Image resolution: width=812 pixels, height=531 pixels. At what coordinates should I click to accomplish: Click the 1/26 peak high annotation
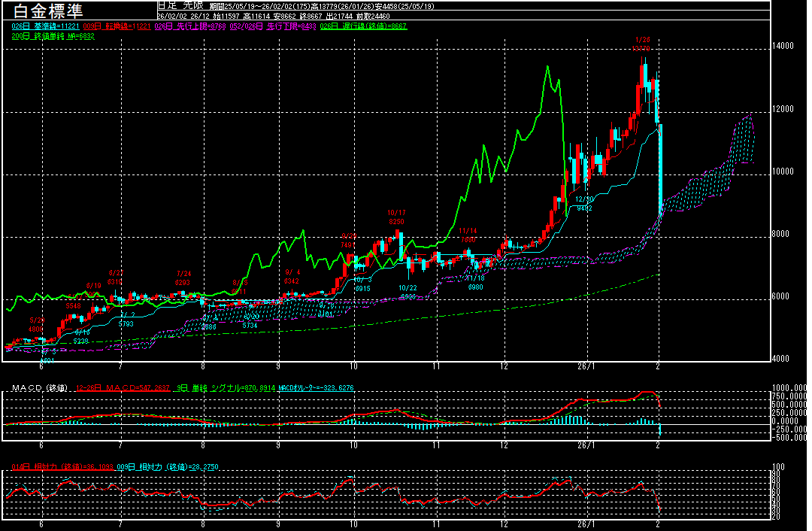coord(641,44)
